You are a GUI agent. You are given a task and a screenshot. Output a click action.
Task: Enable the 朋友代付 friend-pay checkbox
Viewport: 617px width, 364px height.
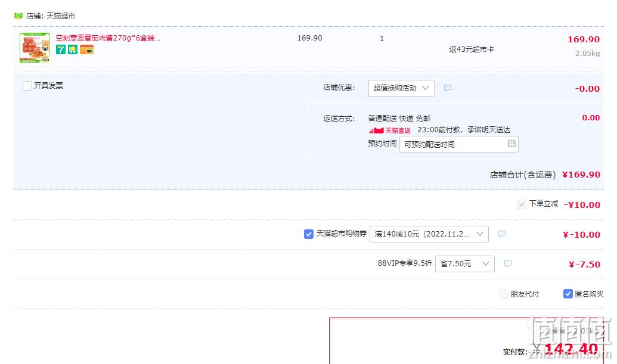[503, 294]
